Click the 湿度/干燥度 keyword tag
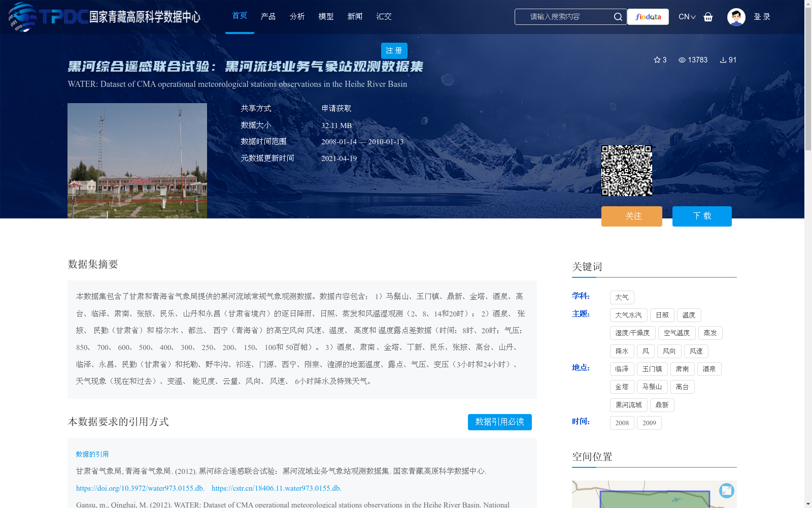Viewport: 812px width, 508px height. point(633,333)
